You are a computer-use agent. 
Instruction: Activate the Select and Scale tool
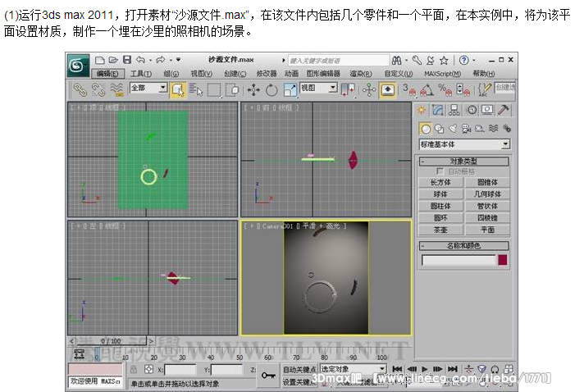[290, 90]
